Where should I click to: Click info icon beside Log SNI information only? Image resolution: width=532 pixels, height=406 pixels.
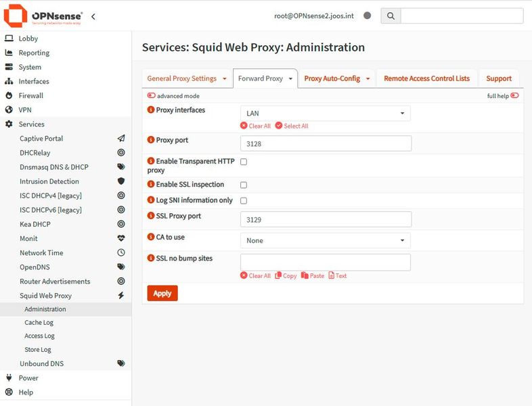[151, 200]
